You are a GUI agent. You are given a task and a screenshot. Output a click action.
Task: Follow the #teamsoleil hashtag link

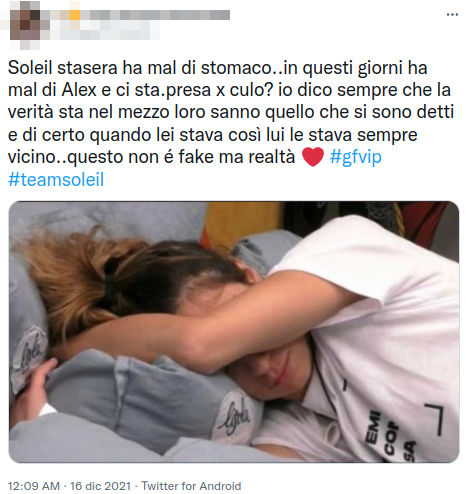click(x=56, y=179)
